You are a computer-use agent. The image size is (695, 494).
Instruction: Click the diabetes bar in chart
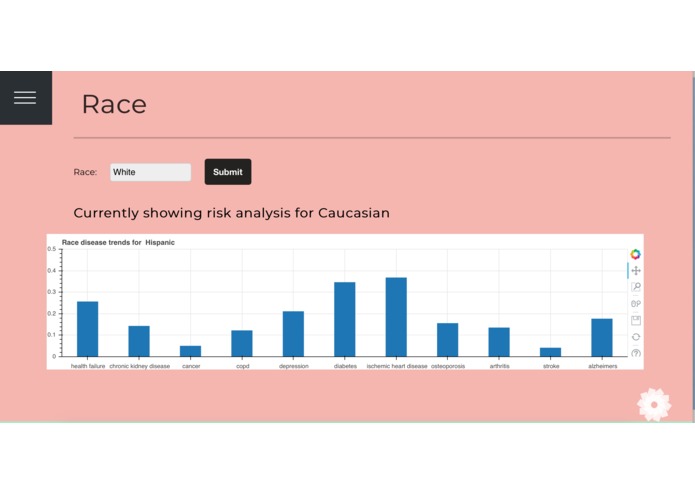click(345, 319)
